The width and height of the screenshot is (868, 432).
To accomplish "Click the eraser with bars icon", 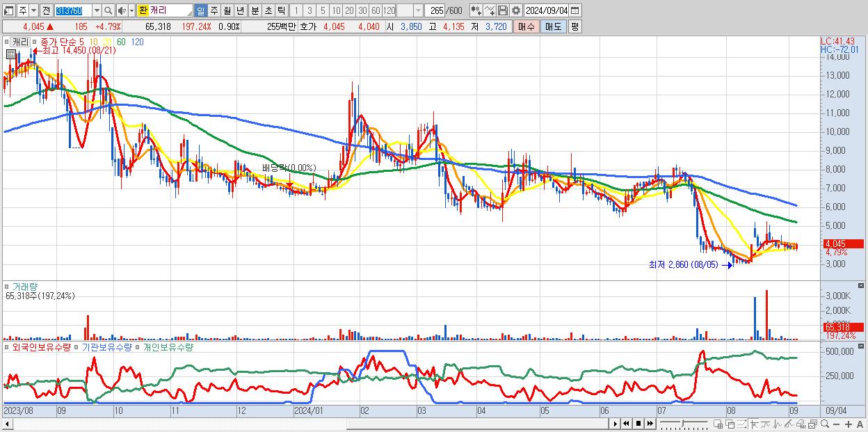I will 801,424.
